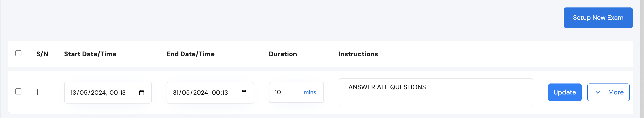Click the Start Date/Time column header
Image resolution: width=644 pixels, height=118 pixels.
click(90, 54)
